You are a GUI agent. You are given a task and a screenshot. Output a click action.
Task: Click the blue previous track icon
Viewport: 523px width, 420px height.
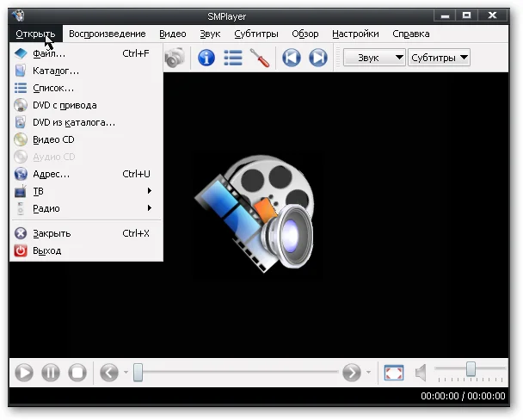point(292,58)
